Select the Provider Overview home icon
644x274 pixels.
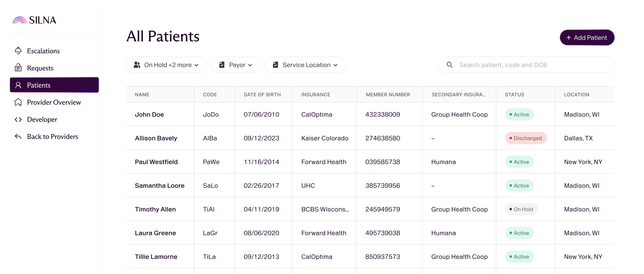pos(18,102)
